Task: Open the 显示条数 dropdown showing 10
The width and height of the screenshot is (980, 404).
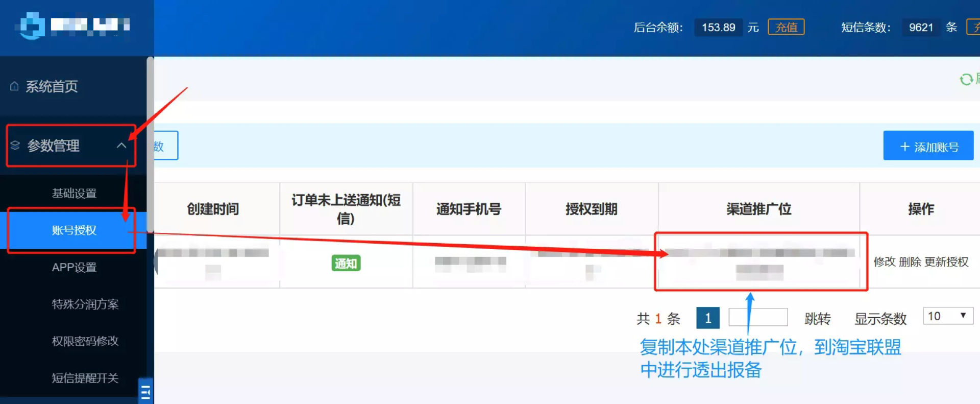Action: click(947, 316)
